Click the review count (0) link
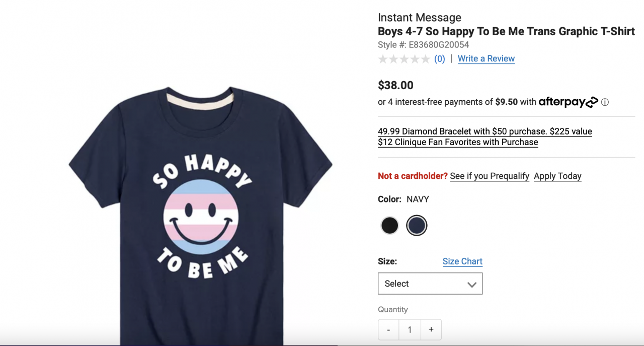Viewport: 644px width, 346px height. coord(440,58)
